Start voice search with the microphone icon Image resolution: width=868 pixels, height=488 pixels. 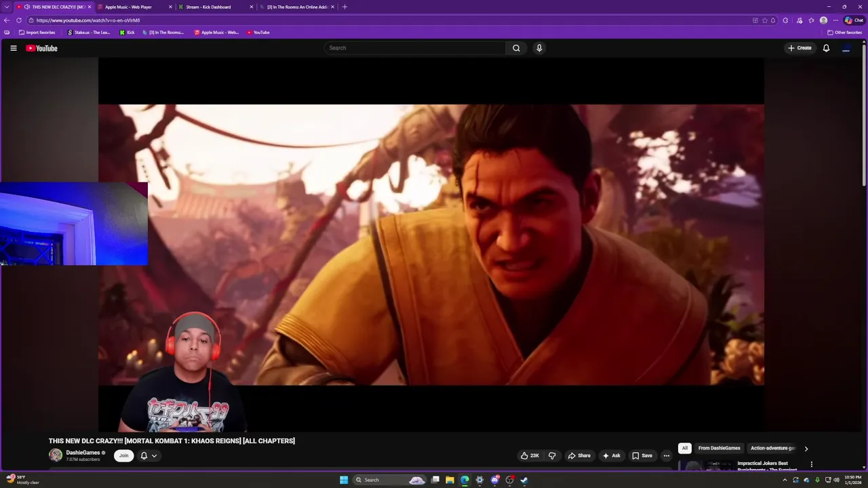pyautogui.click(x=539, y=48)
